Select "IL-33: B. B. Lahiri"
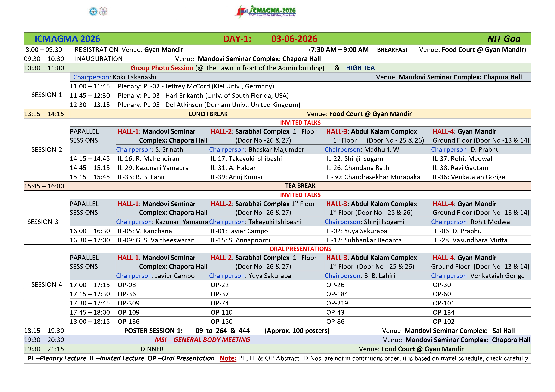 pyautogui.click(x=142, y=177)
